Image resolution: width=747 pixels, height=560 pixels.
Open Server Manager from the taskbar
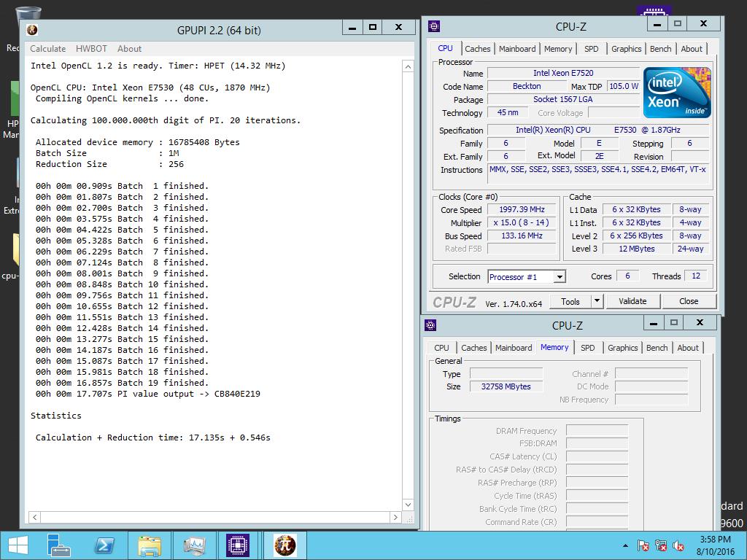pyautogui.click(x=58, y=545)
